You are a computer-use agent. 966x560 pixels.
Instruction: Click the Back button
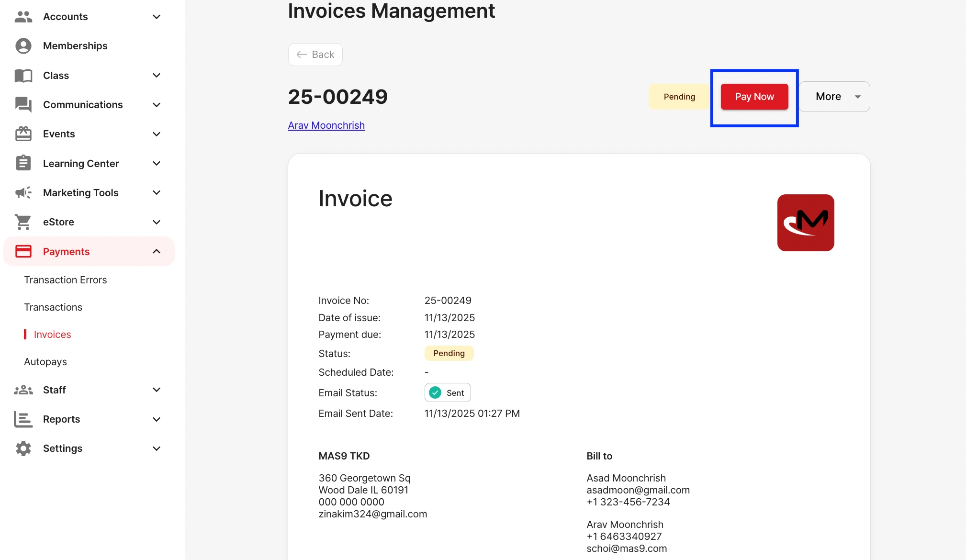(315, 55)
